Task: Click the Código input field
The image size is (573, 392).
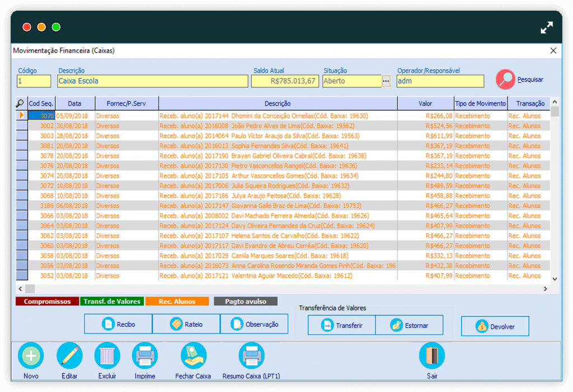Action: pyautogui.click(x=34, y=81)
